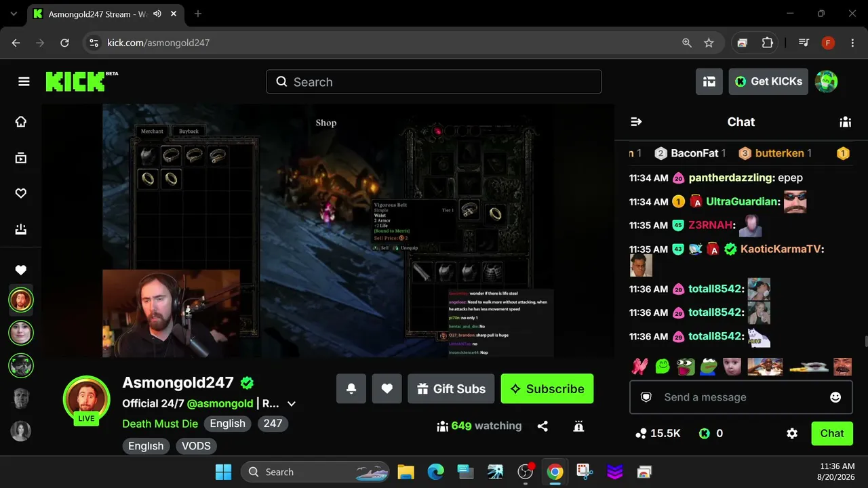Open the Chrome three-dot menu

click(x=851, y=43)
